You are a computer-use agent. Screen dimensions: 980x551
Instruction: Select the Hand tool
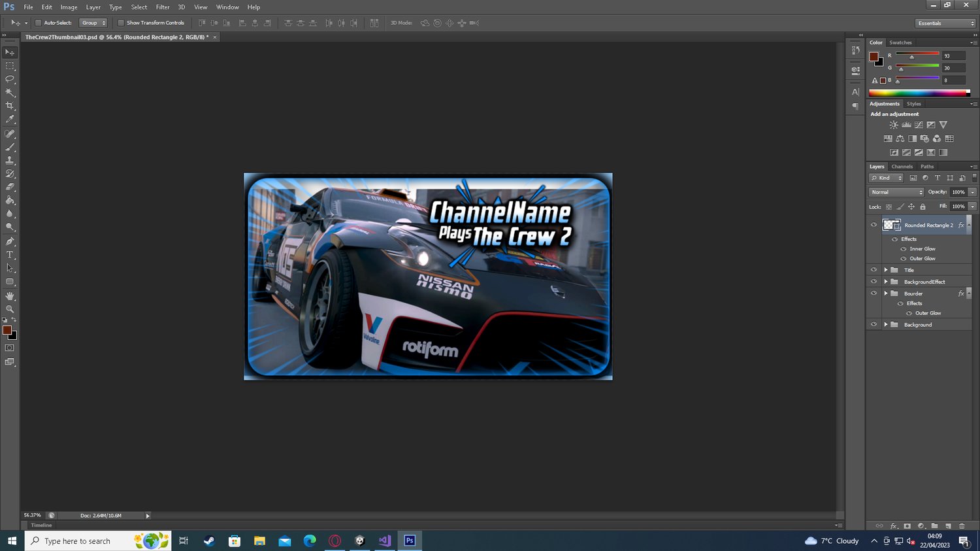pos(10,296)
